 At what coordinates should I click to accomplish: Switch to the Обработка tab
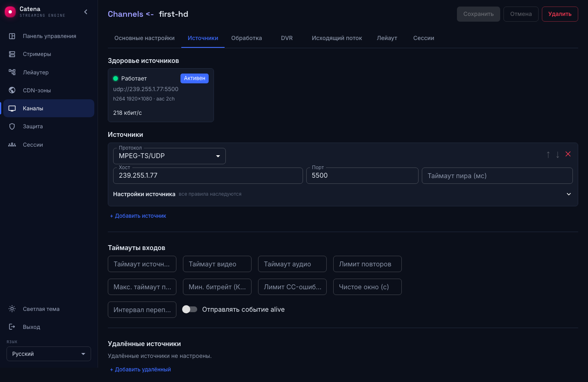point(247,38)
